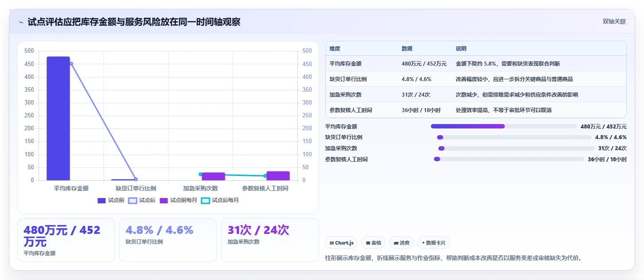Click the x-axis label 参数复核人工时间
Viewport: 644px width, 280px height.
265,188
